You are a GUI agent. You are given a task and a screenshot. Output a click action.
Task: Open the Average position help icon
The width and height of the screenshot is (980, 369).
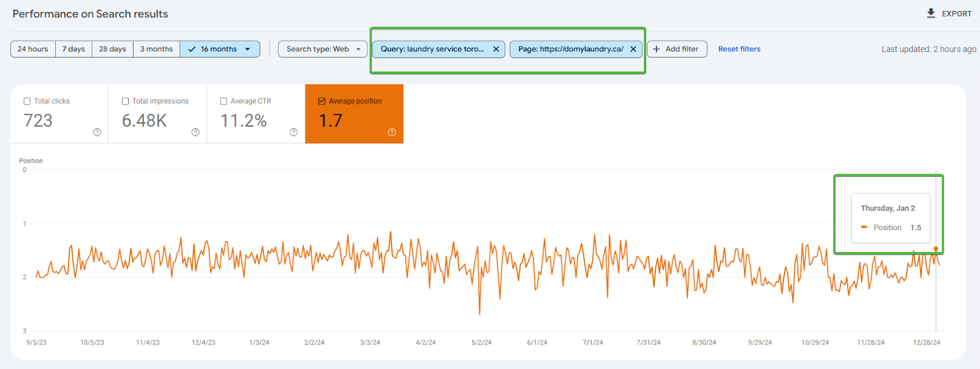pos(392,132)
